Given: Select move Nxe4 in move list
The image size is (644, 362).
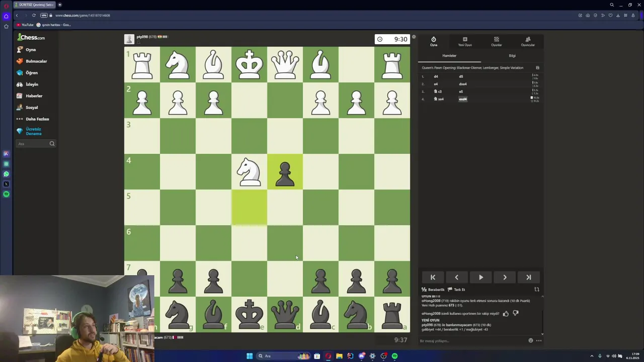Looking at the screenshot, I should [x=439, y=99].
